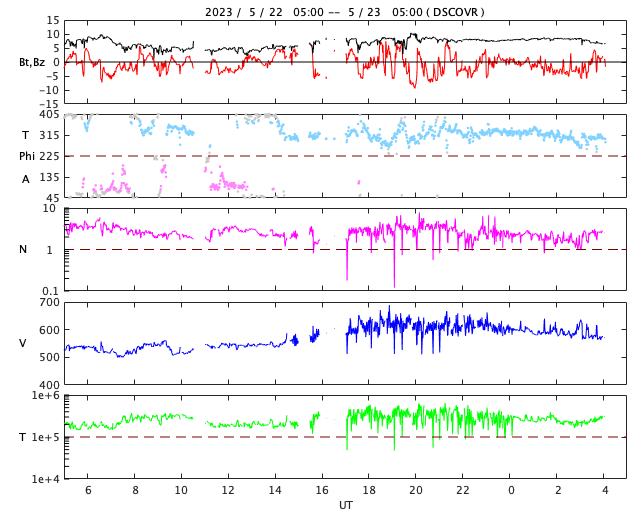Click the 0 tick on the UT axis

[x=510, y=490]
